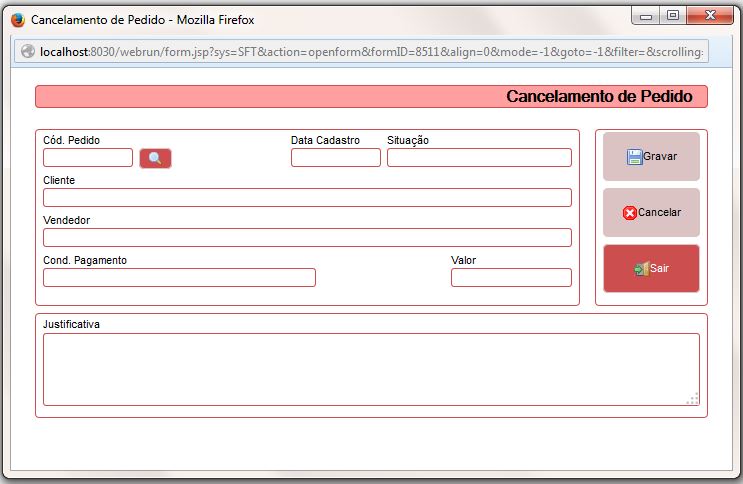
Task: Click the Vendedor label
Action: pyautogui.click(x=66, y=220)
